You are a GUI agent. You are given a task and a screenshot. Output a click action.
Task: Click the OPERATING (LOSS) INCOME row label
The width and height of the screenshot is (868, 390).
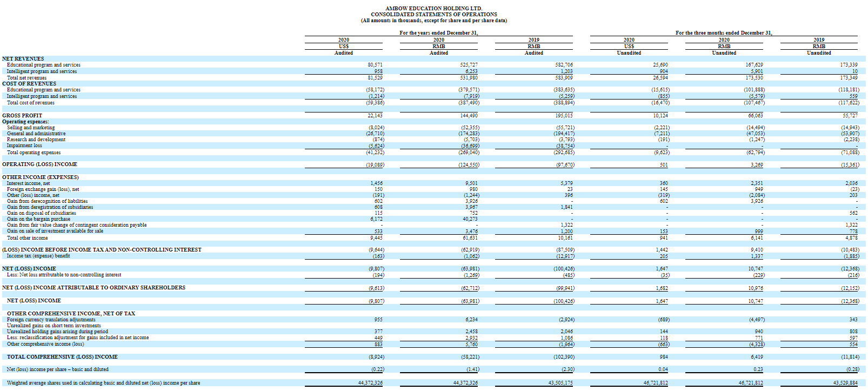tap(39, 164)
